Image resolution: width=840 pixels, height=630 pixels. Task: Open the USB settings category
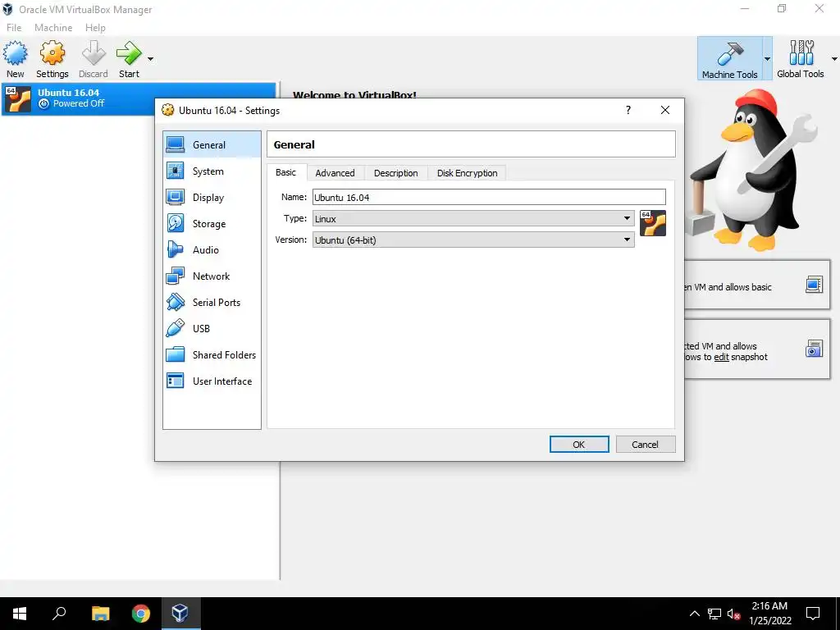point(212,329)
